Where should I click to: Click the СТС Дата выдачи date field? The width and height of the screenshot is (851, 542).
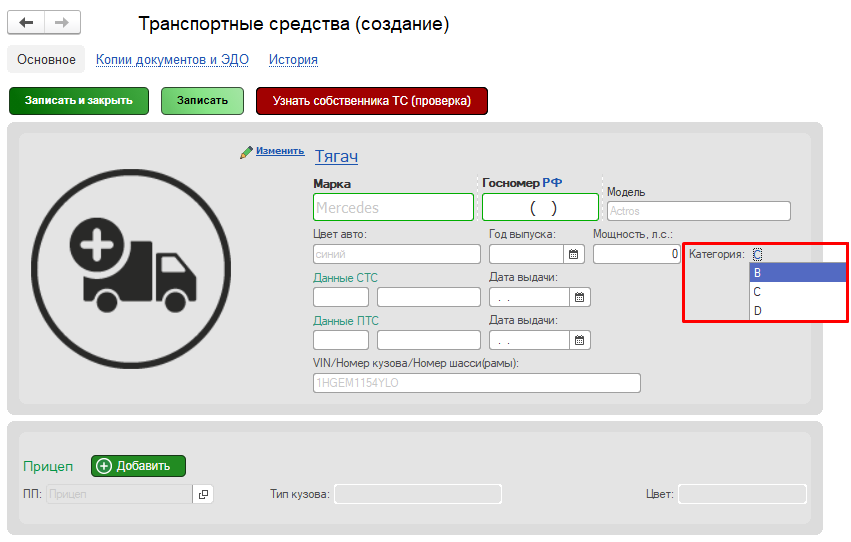[x=530, y=297]
